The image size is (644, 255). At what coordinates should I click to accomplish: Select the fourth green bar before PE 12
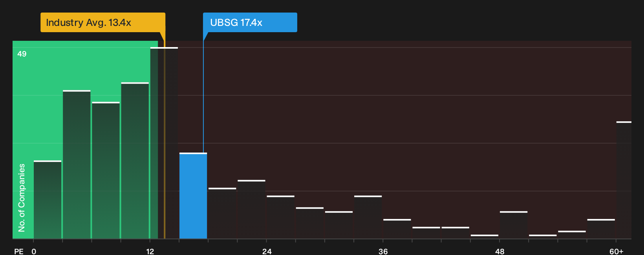[x=135, y=160]
